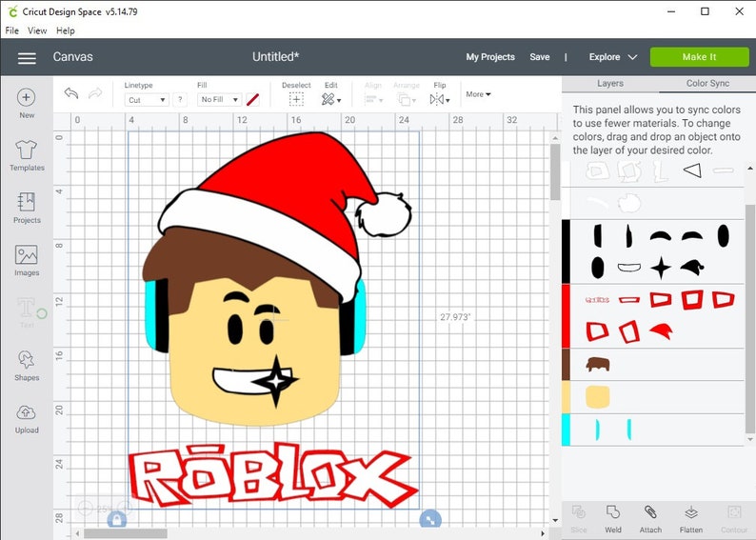The image size is (756, 540).
Task: Expand the More toolbar menu
Action: [478, 94]
